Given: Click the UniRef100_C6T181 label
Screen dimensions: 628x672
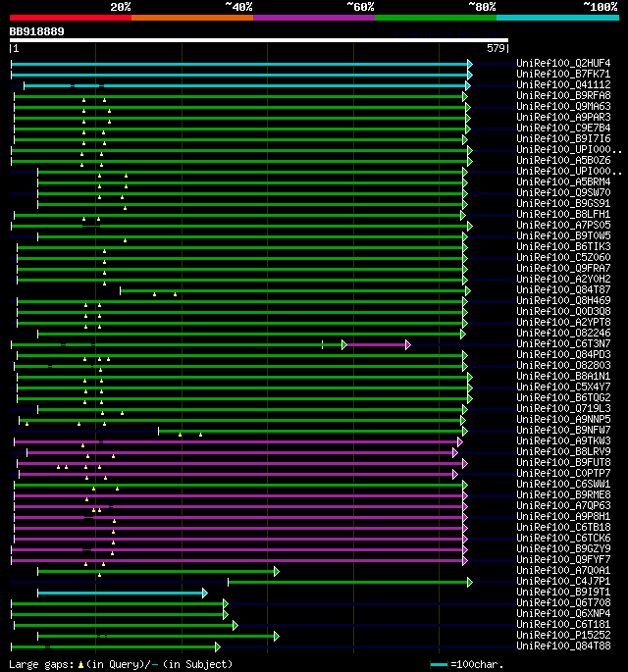Looking at the screenshot, I should point(563,625).
